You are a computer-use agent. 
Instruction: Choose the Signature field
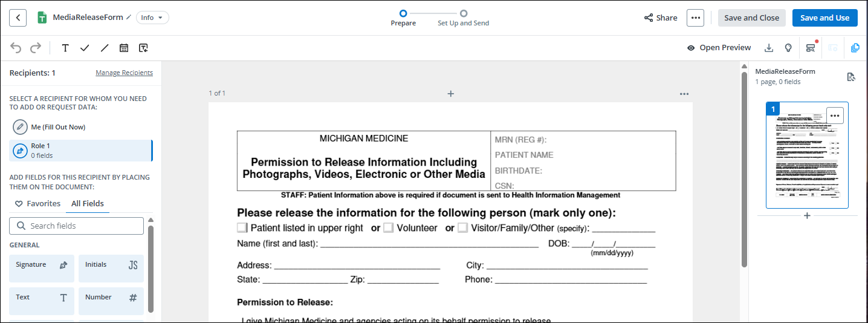42,269
